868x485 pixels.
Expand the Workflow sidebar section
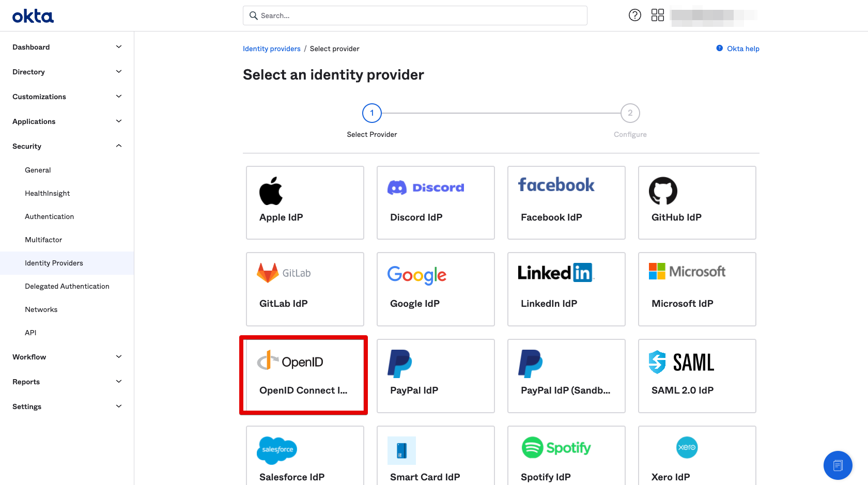67,357
